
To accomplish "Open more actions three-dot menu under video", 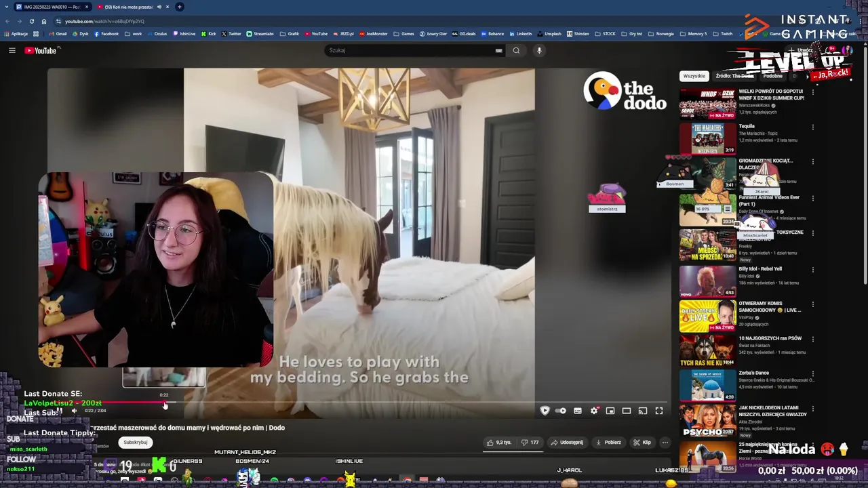I will [x=665, y=443].
